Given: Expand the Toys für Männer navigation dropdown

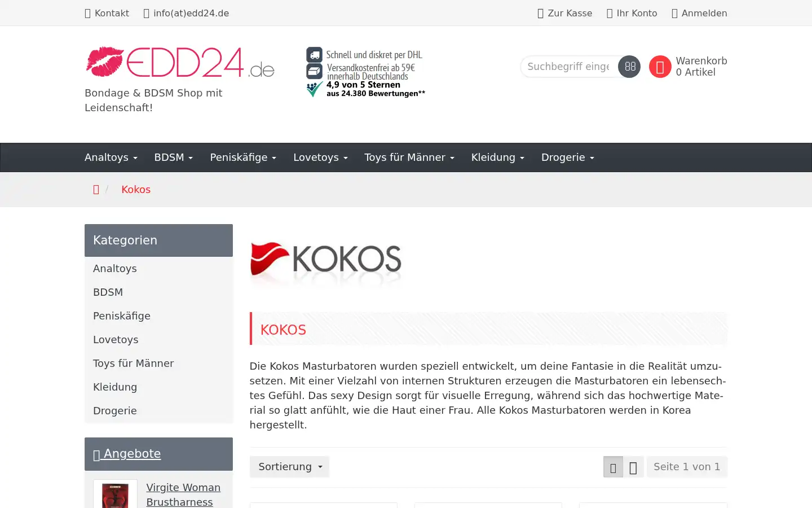Looking at the screenshot, I should point(409,157).
